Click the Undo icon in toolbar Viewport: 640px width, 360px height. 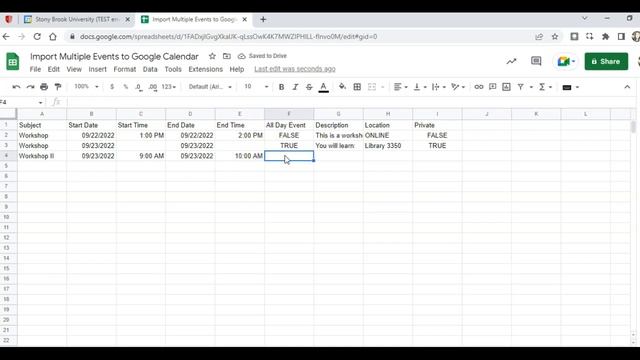[16, 87]
